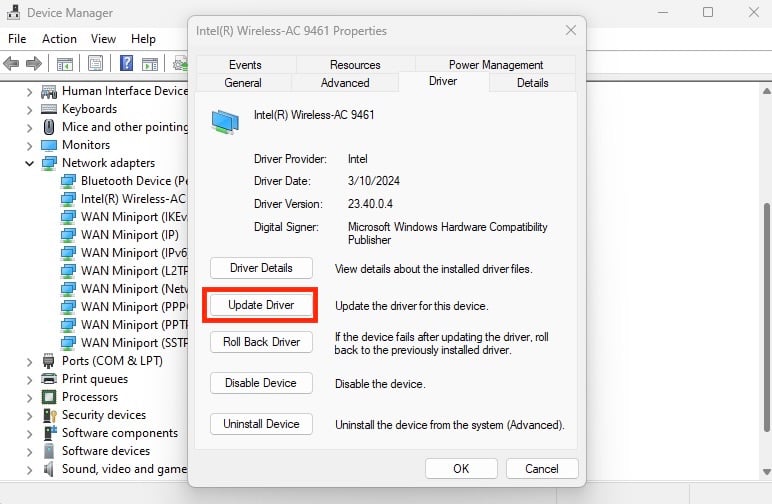772x504 pixels.
Task: Open the Properties toolbar icon in Device Manager
Action: pos(96,63)
